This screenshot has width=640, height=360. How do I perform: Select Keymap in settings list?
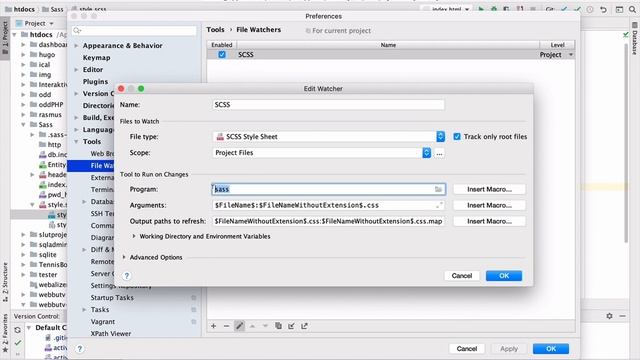[x=97, y=58]
